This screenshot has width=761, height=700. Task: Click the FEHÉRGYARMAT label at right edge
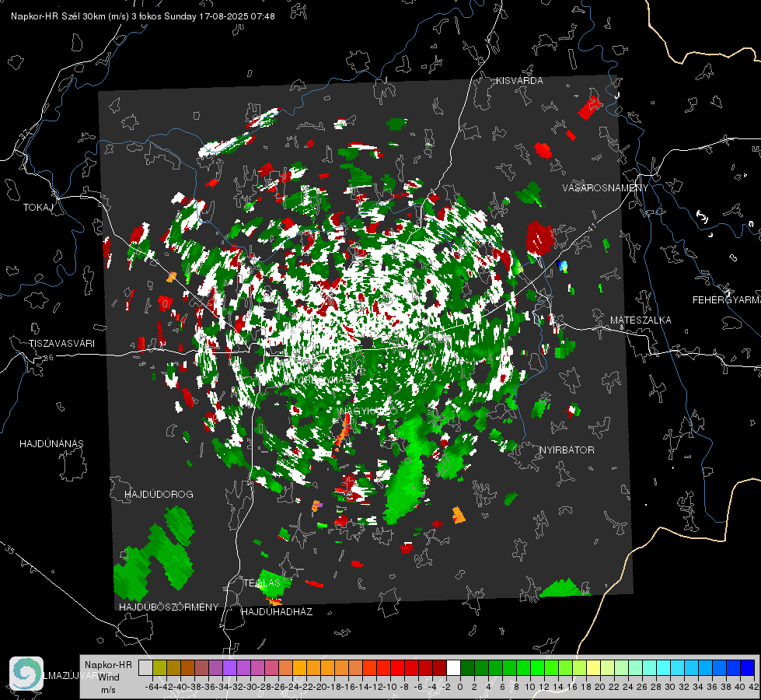727,300
